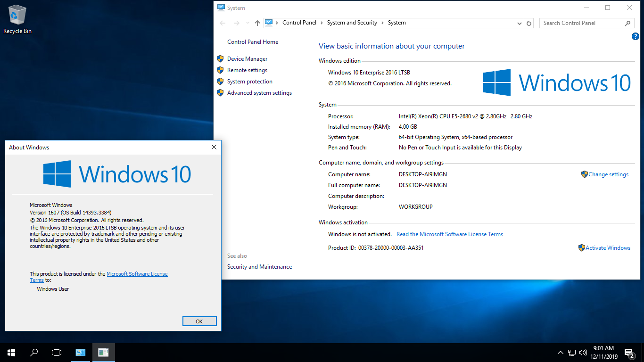Viewport: 644px width, 362px height.
Task: Click the 4.00 GB installed memory value
Action: pos(408,127)
